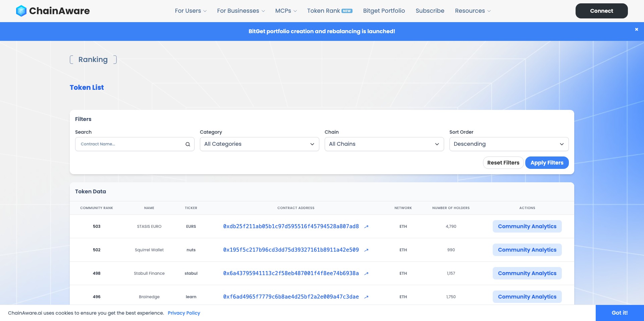Image resolution: width=644 pixels, height=321 pixels.
Task: Click the search magnifier icon in filters
Action: click(x=188, y=144)
